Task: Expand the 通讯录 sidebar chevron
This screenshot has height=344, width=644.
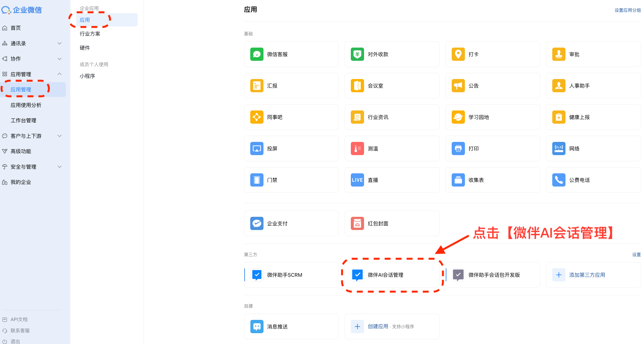Action: (x=60, y=43)
